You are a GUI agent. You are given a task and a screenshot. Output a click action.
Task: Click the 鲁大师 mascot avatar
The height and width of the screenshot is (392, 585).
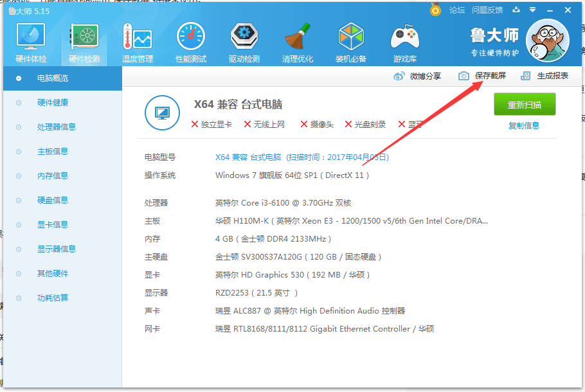(547, 40)
